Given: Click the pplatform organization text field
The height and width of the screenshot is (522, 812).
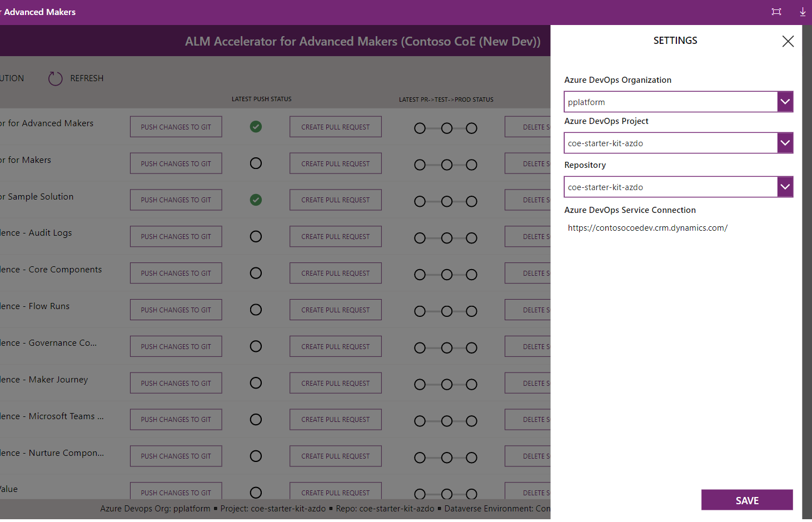Looking at the screenshot, I should pyautogui.click(x=667, y=102).
